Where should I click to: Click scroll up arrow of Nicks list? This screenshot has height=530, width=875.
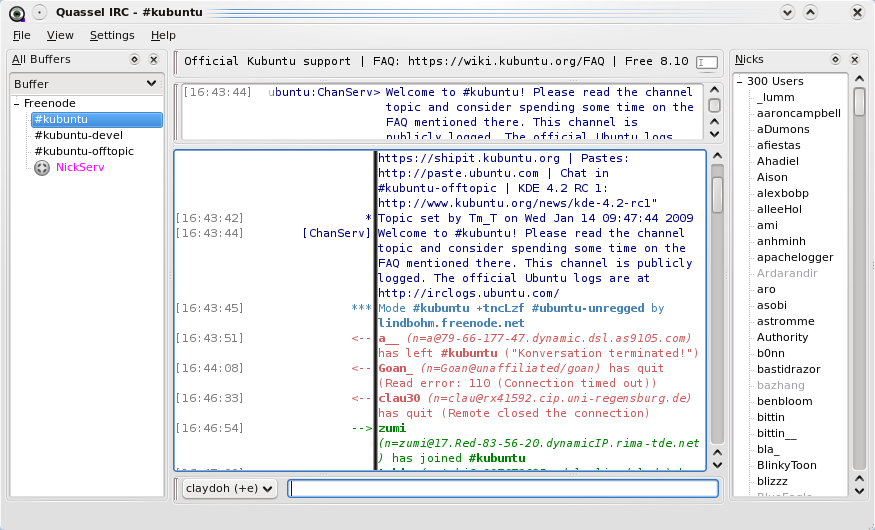[859, 79]
